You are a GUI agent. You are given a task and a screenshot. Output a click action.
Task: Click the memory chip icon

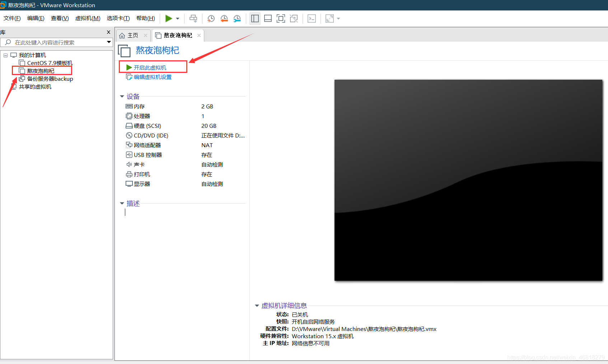tap(129, 106)
